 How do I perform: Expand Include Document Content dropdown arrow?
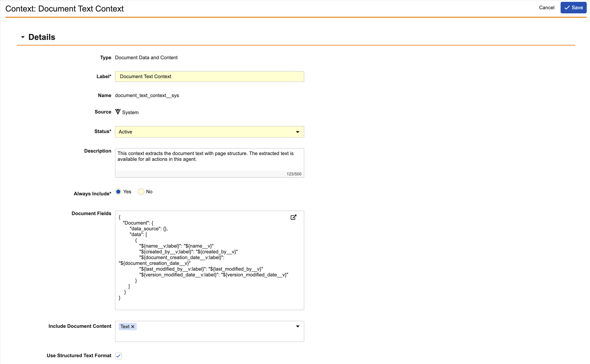(x=298, y=326)
